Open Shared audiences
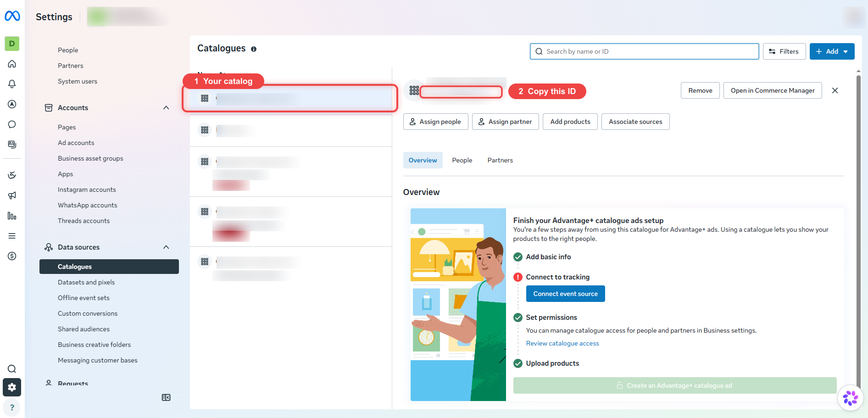The height and width of the screenshot is (418, 868). (83, 329)
